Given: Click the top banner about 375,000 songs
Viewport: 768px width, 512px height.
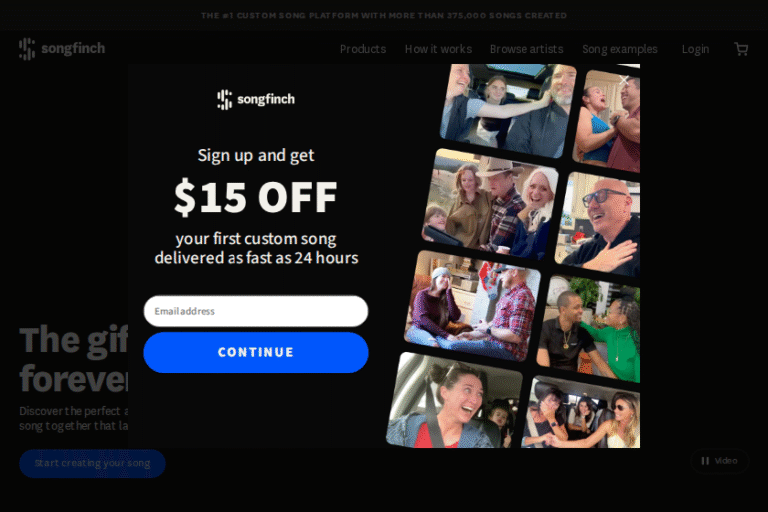Looking at the screenshot, I should [384, 15].
